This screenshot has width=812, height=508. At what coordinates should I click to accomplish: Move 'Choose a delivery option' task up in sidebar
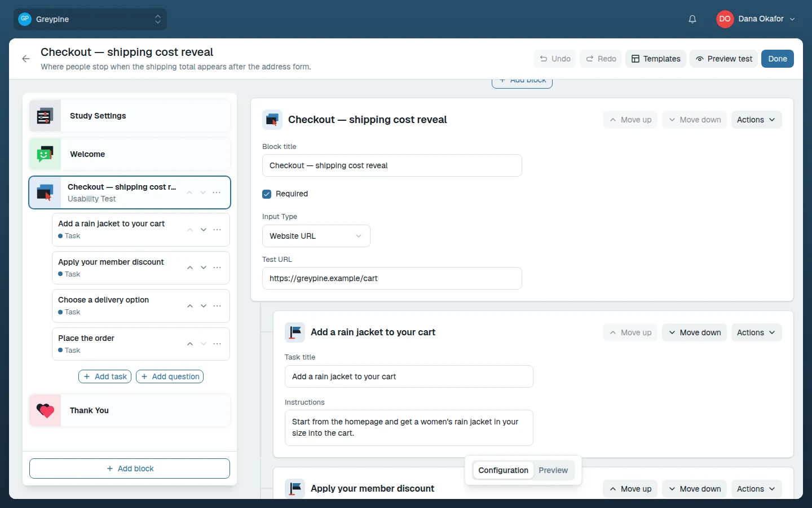(190, 306)
